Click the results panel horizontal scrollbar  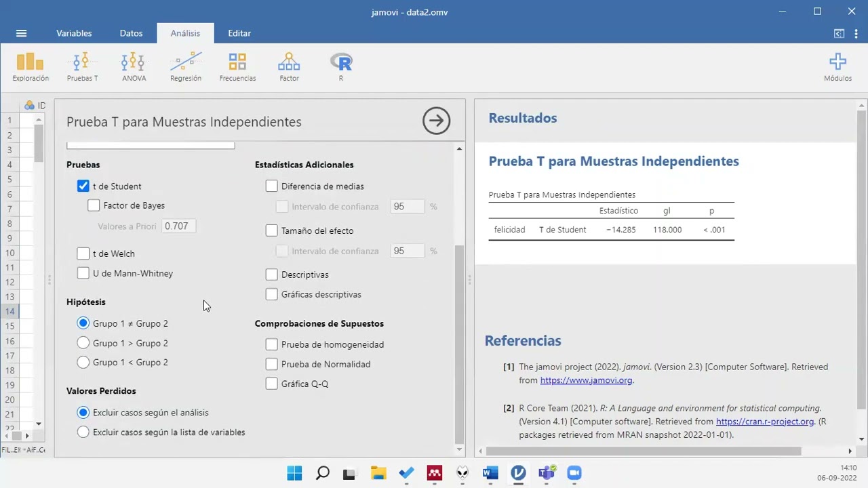[644, 451]
